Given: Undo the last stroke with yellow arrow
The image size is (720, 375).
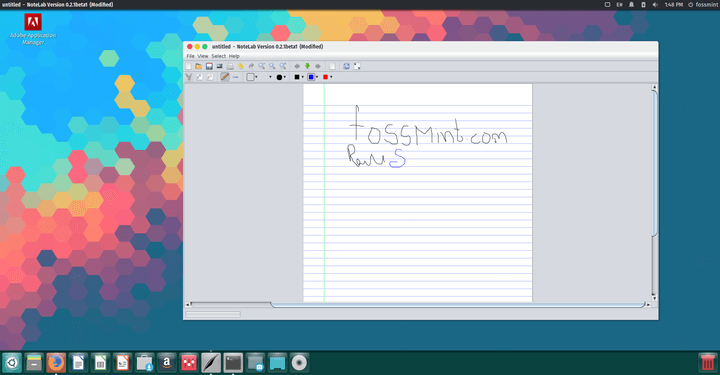Looking at the screenshot, I should coord(241,66).
